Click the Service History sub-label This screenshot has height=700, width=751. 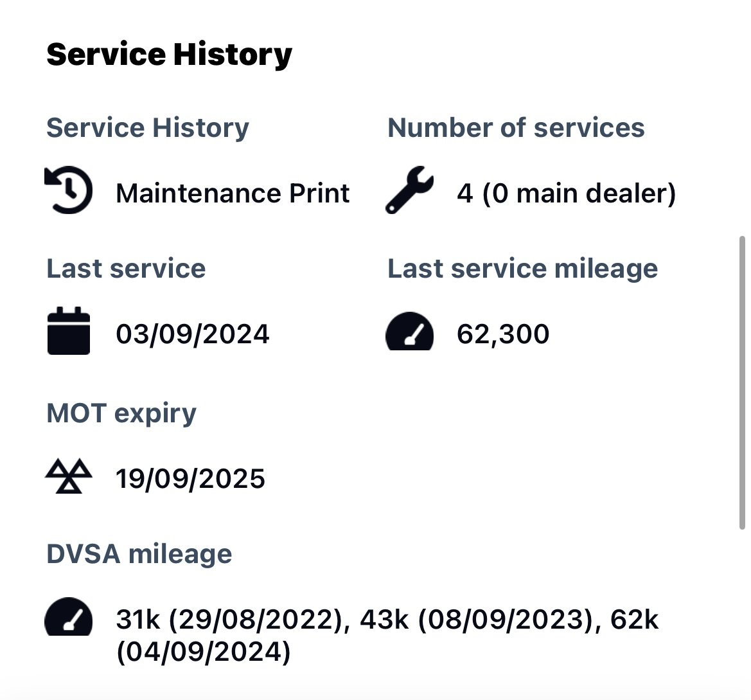coord(148,129)
